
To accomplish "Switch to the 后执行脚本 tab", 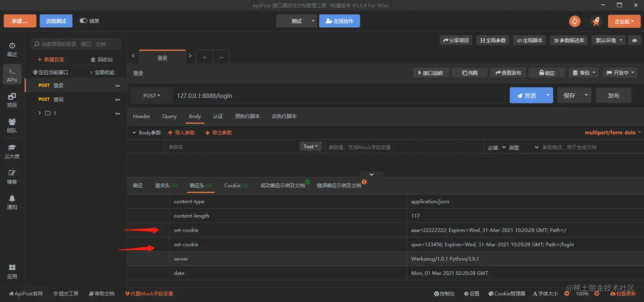I will (285, 116).
